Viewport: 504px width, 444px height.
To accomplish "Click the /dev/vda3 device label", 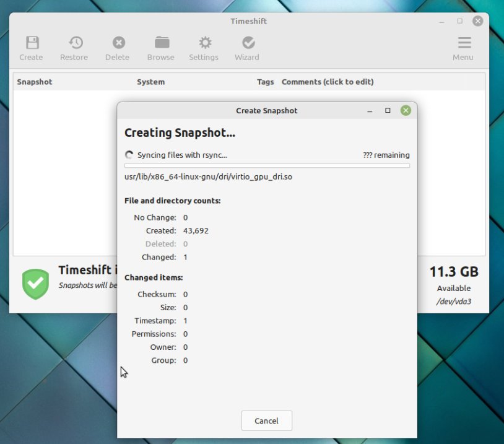I will [453, 302].
